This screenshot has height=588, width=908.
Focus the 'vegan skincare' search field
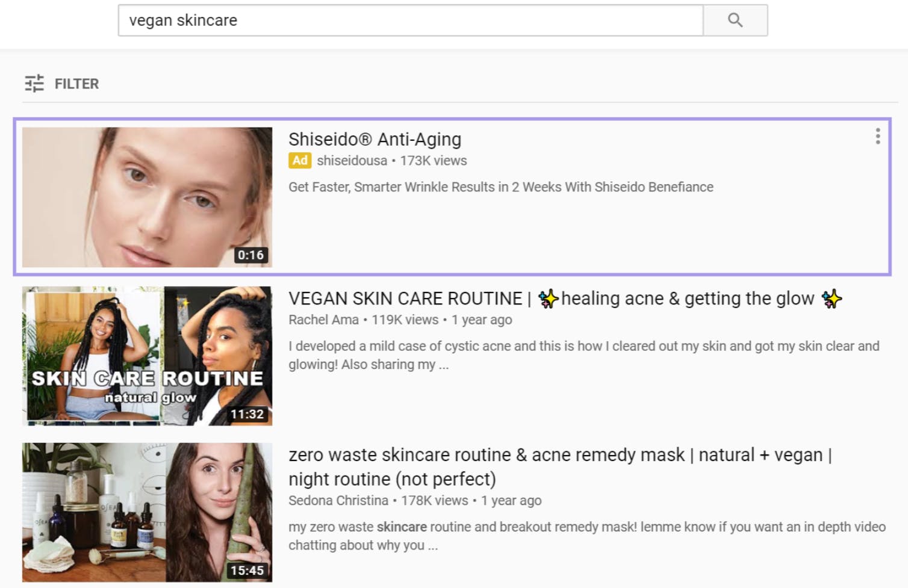(x=411, y=20)
